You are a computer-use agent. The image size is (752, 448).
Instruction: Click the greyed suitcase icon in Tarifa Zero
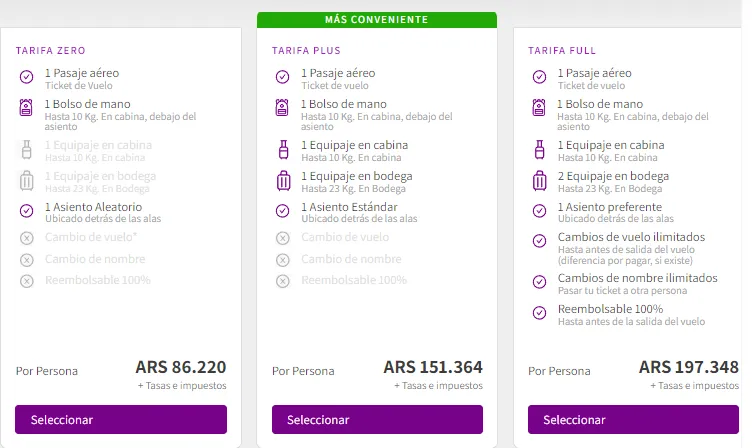click(x=26, y=181)
